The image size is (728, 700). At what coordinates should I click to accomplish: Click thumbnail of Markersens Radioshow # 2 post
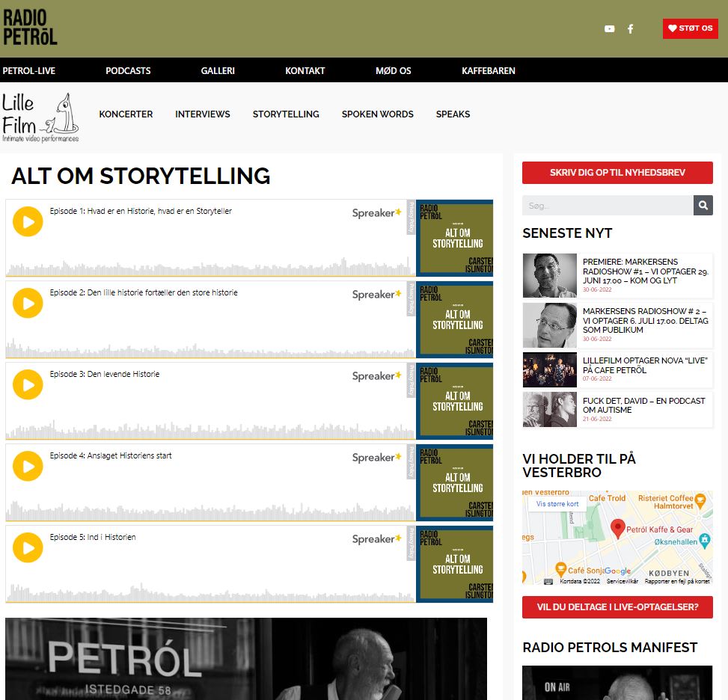[x=550, y=325]
